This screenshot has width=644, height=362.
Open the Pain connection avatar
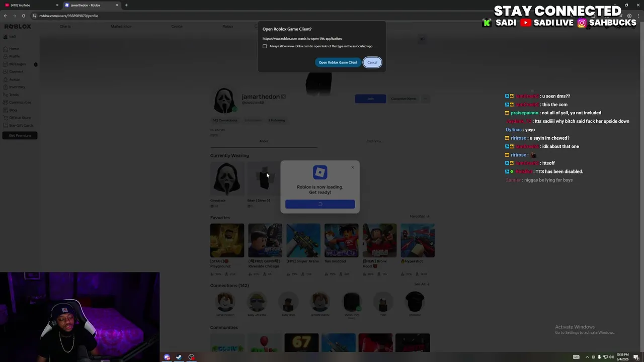tap(383, 302)
